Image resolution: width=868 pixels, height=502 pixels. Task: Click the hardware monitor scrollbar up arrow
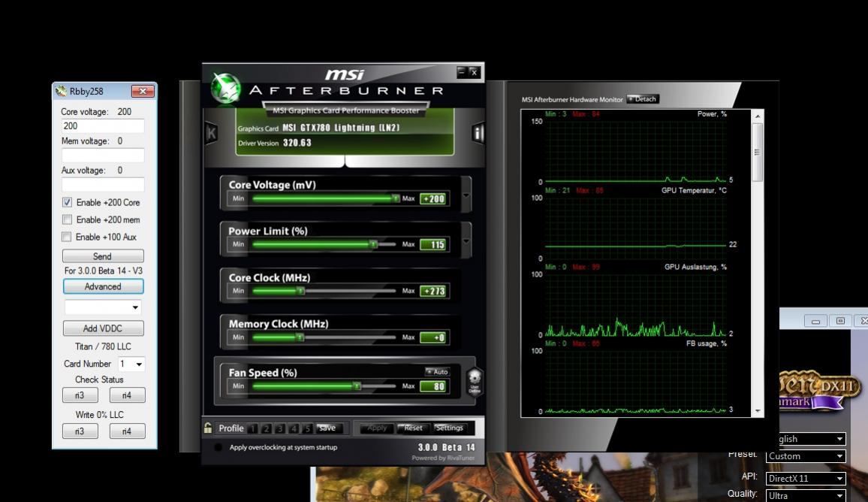pos(758,116)
